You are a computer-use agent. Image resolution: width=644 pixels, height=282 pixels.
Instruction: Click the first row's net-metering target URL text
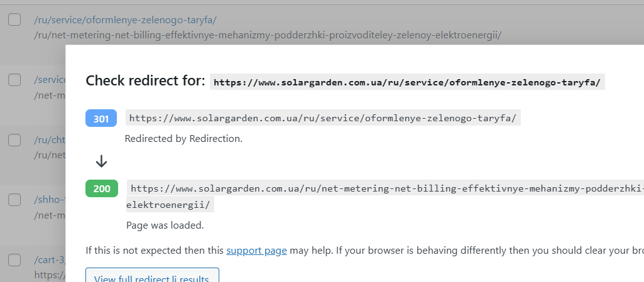pos(267,35)
